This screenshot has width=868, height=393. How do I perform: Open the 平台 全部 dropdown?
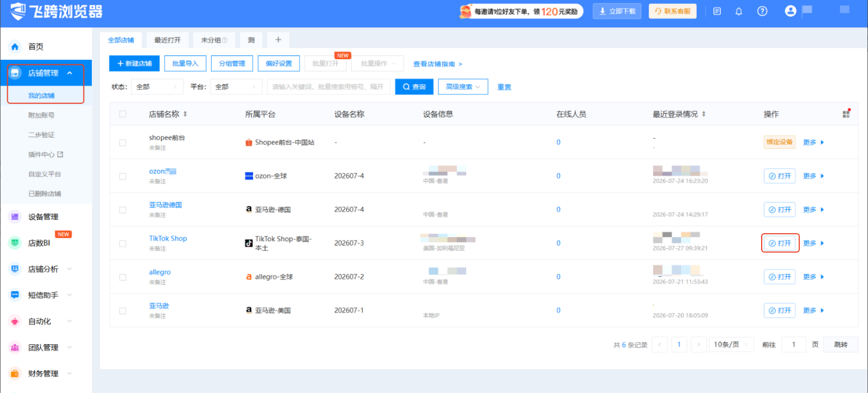(x=236, y=87)
